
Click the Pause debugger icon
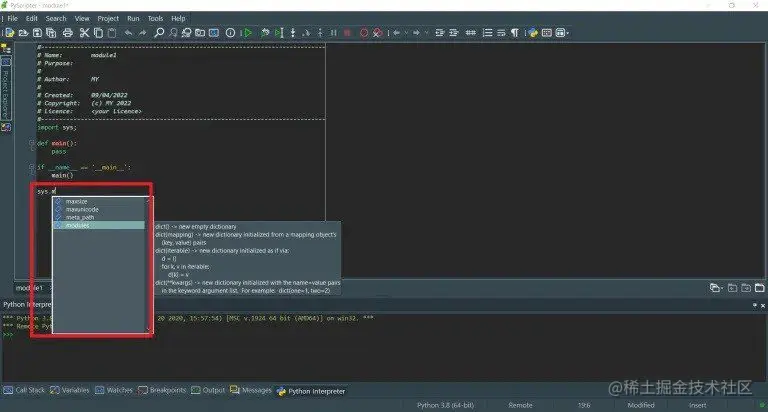pyautogui.click(x=334, y=33)
